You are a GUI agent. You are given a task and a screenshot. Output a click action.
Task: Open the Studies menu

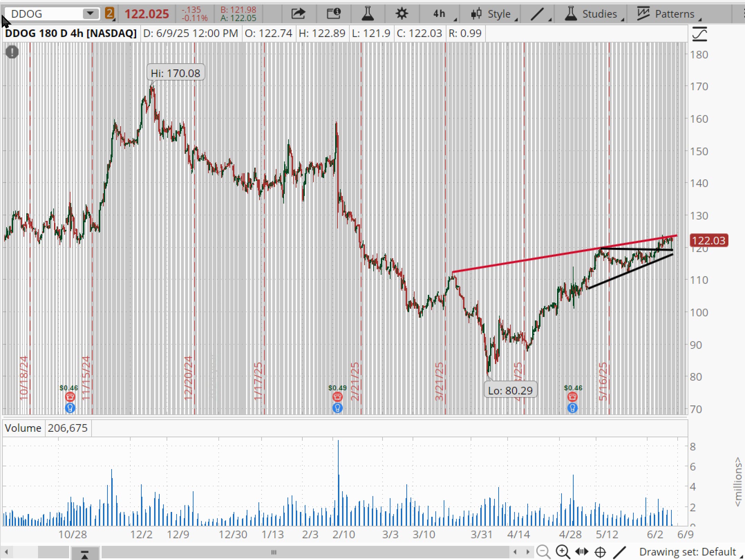coord(594,14)
